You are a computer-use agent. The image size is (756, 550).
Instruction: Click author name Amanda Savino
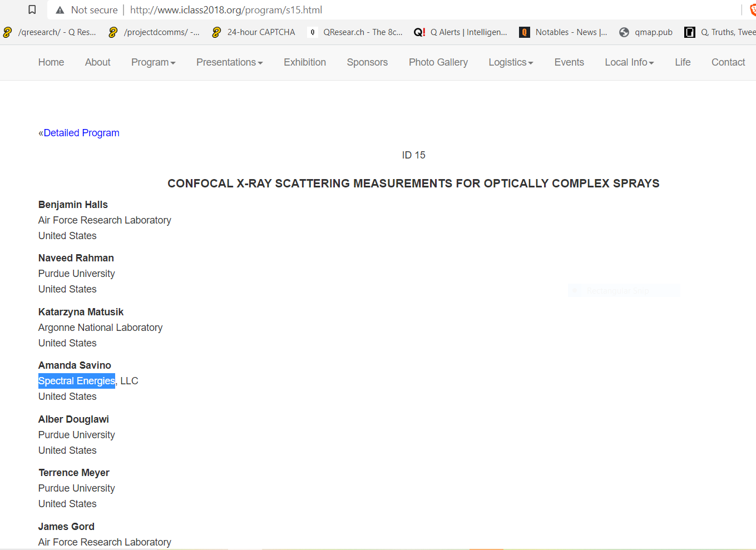[75, 365]
